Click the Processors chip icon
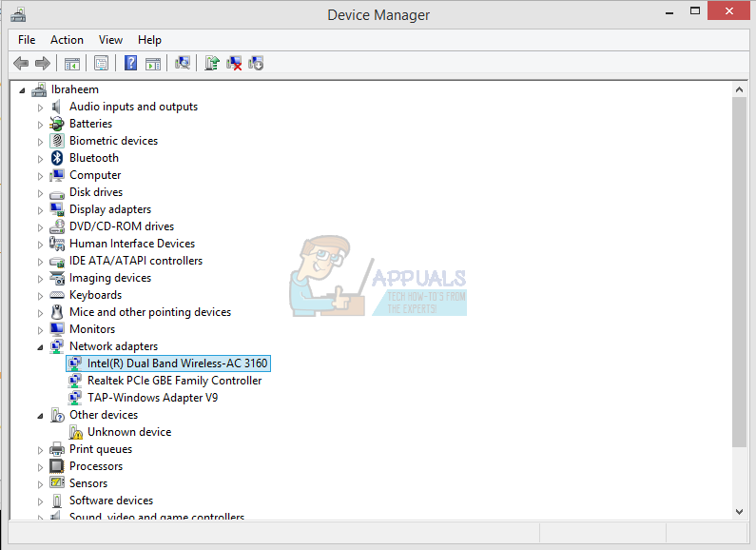Screen dimensions: 756x550 tap(57, 466)
